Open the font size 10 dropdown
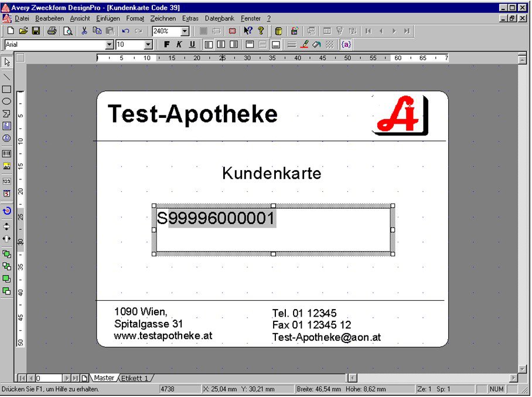The image size is (532, 397). tap(148, 45)
